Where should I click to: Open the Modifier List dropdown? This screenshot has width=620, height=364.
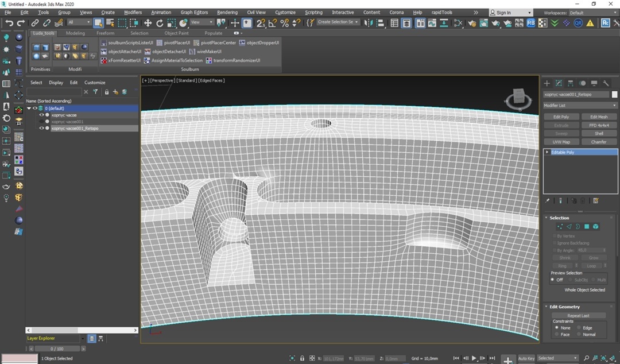click(580, 105)
